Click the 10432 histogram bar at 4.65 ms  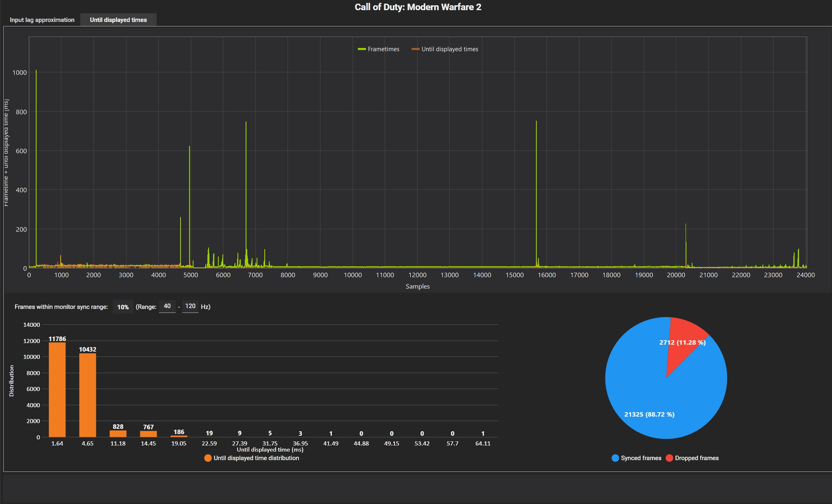tap(87, 394)
